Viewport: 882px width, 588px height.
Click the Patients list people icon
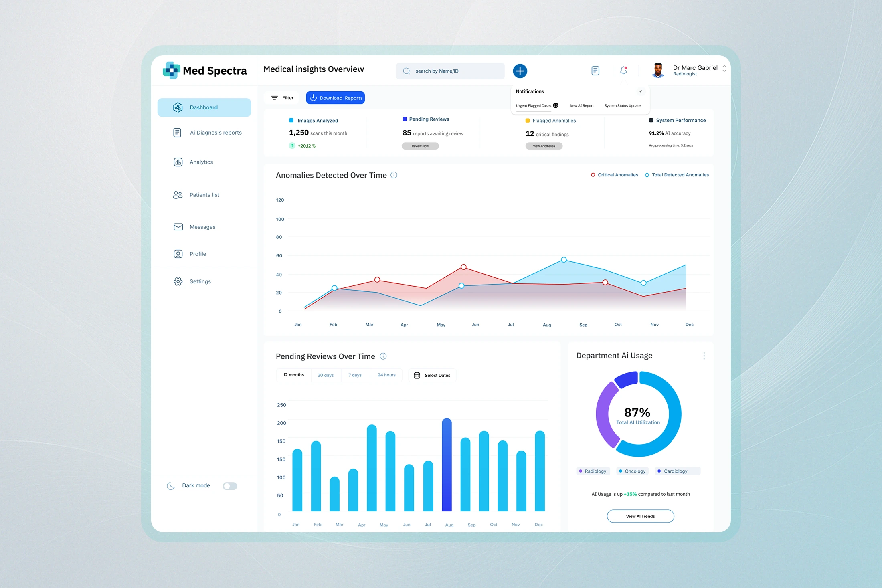pyautogui.click(x=178, y=195)
